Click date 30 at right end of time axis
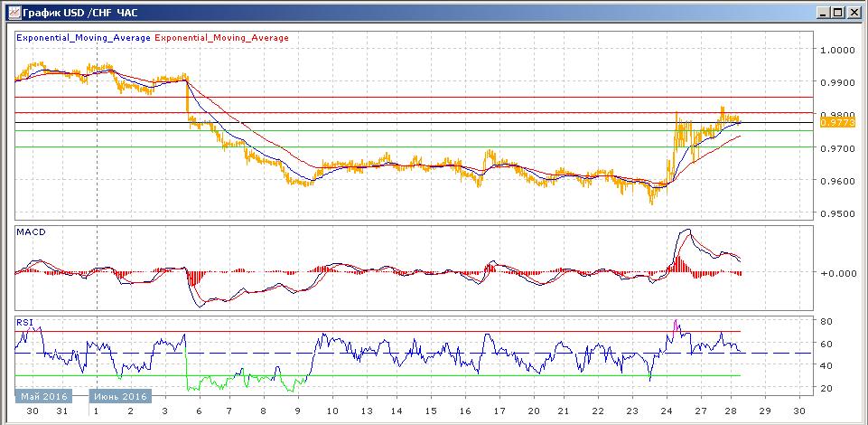The height and width of the screenshot is (425, 868). 798,410
